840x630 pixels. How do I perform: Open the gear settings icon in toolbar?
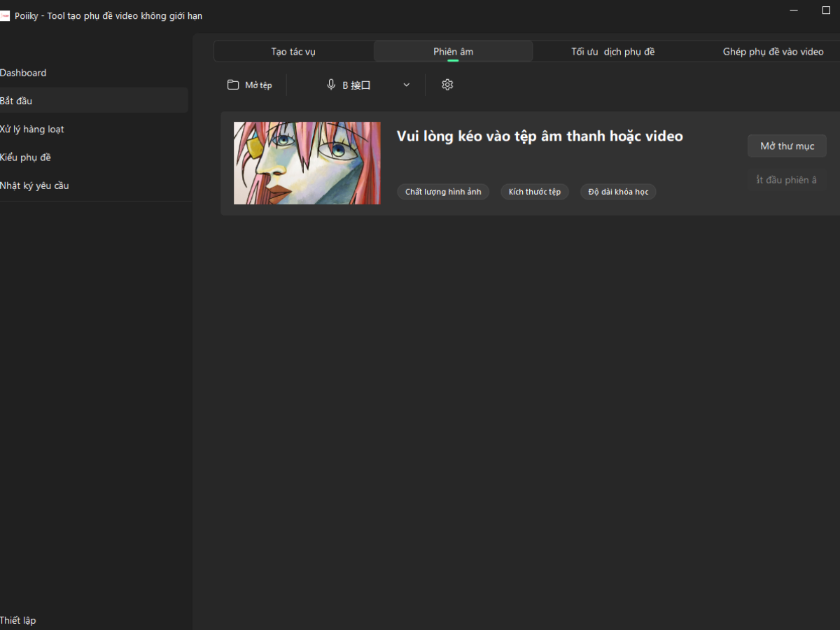pos(447,85)
